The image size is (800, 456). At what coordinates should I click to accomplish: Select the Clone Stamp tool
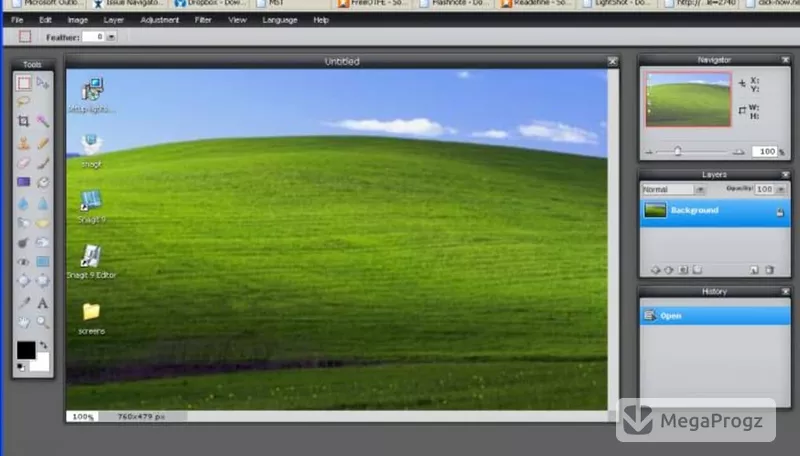[23, 143]
